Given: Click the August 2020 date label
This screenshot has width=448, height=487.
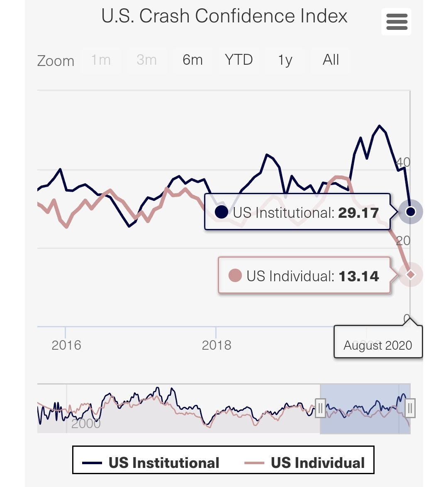Looking at the screenshot, I should (x=378, y=346).
